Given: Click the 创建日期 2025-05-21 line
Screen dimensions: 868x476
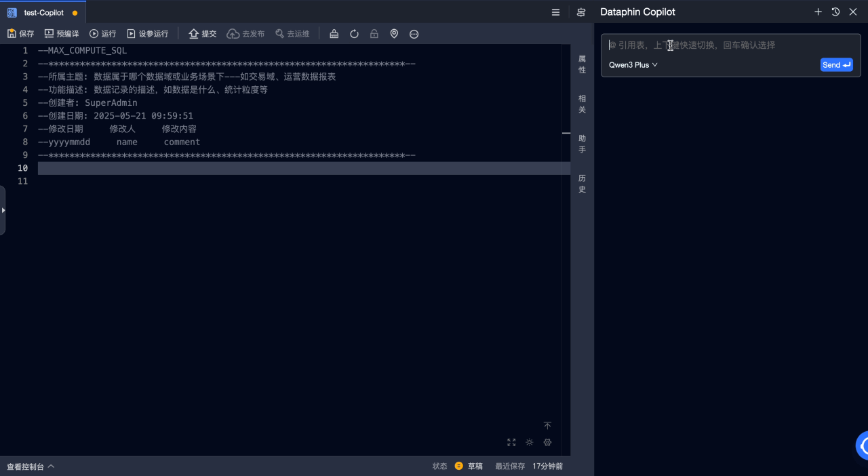Looking at the screenshot, I should click(115, 116).
